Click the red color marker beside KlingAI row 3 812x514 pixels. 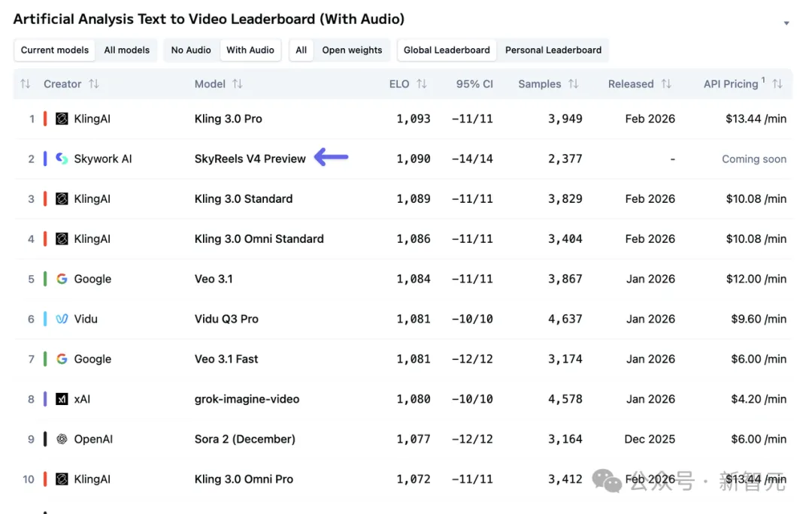(x=45, y=199)
